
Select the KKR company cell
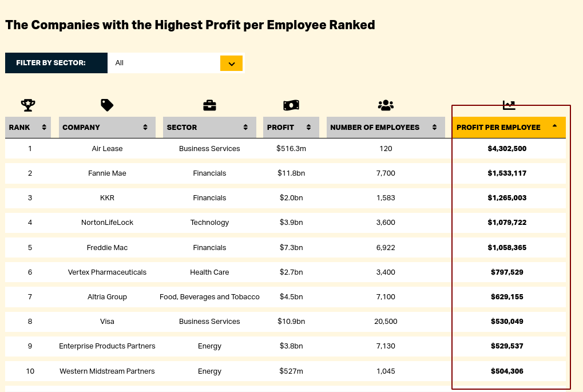(x=107, y=197)
